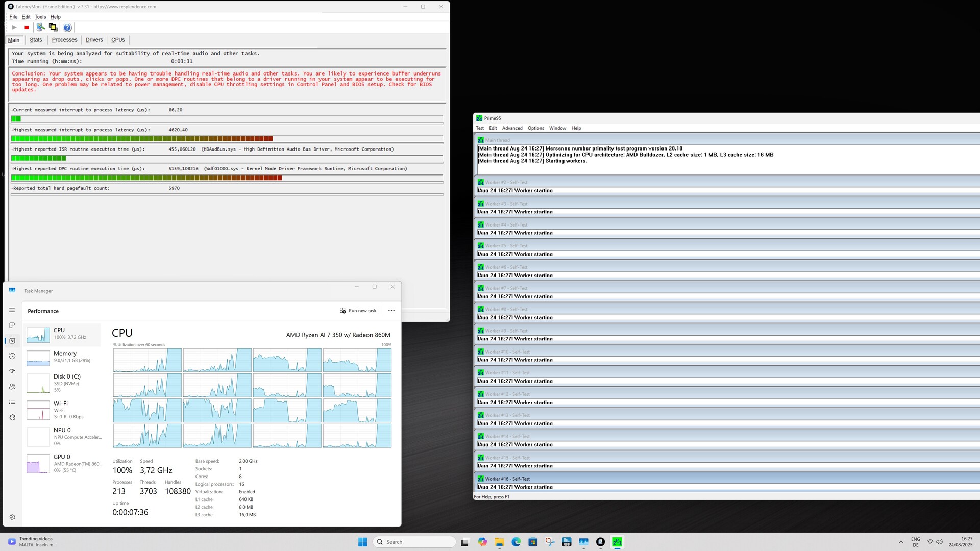
Task: Click the volume icon in system tray
Action: (x=940, y=542)
